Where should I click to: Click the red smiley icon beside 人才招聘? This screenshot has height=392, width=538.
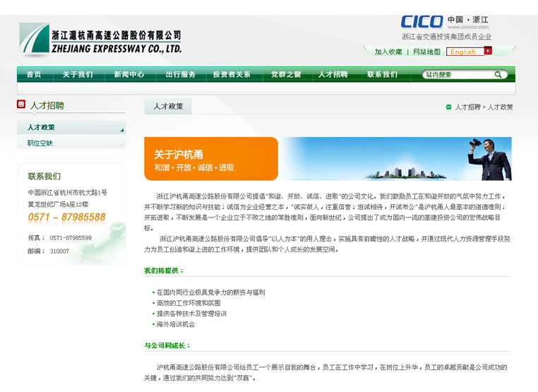[22, 105]
